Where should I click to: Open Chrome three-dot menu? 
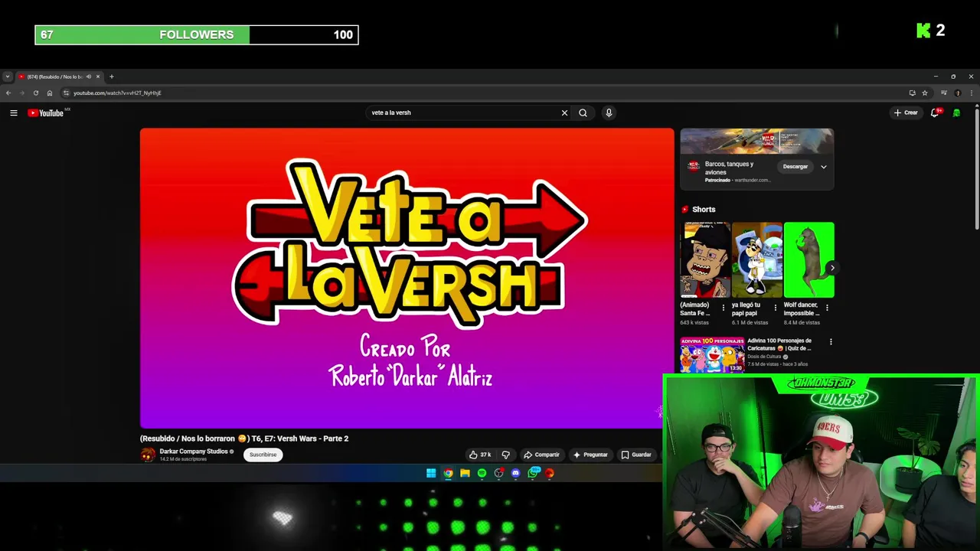coord(971,93)
